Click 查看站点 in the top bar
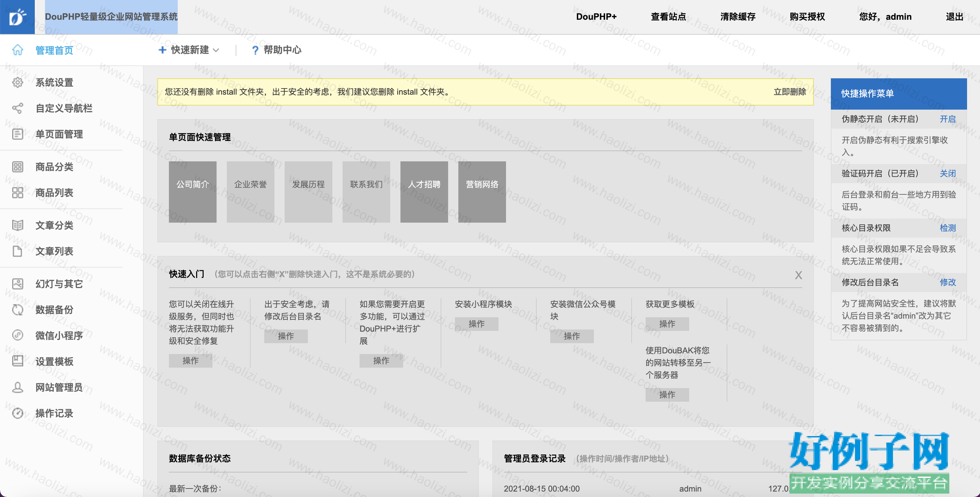The height and width of the screenshot is (497, 980). pos(668,17)
